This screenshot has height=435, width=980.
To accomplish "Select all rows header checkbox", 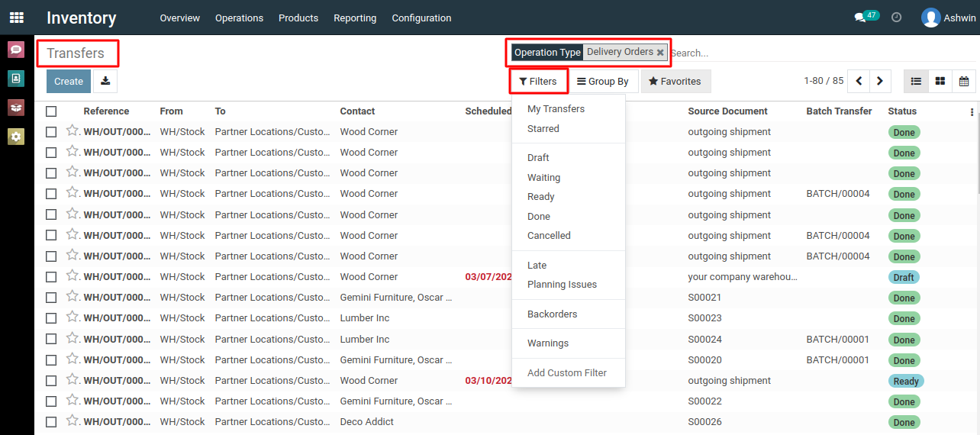I will [x=51, y=111].
